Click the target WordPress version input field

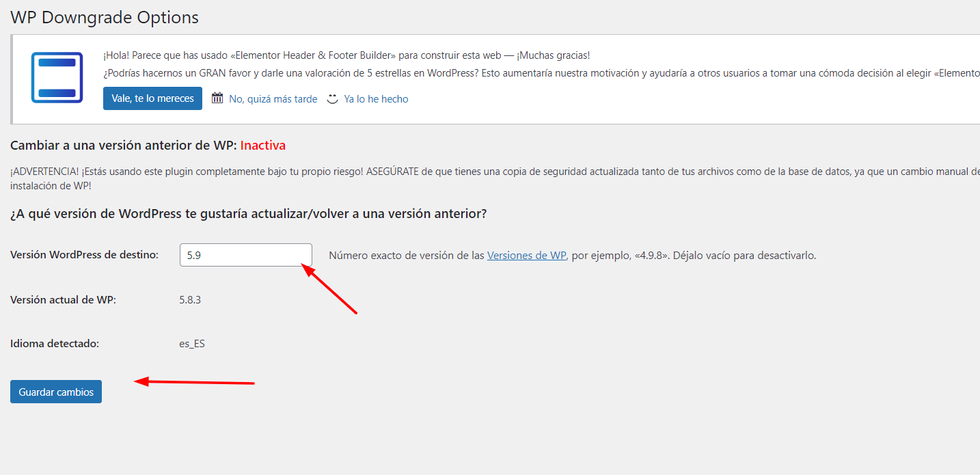pos(246,255)
